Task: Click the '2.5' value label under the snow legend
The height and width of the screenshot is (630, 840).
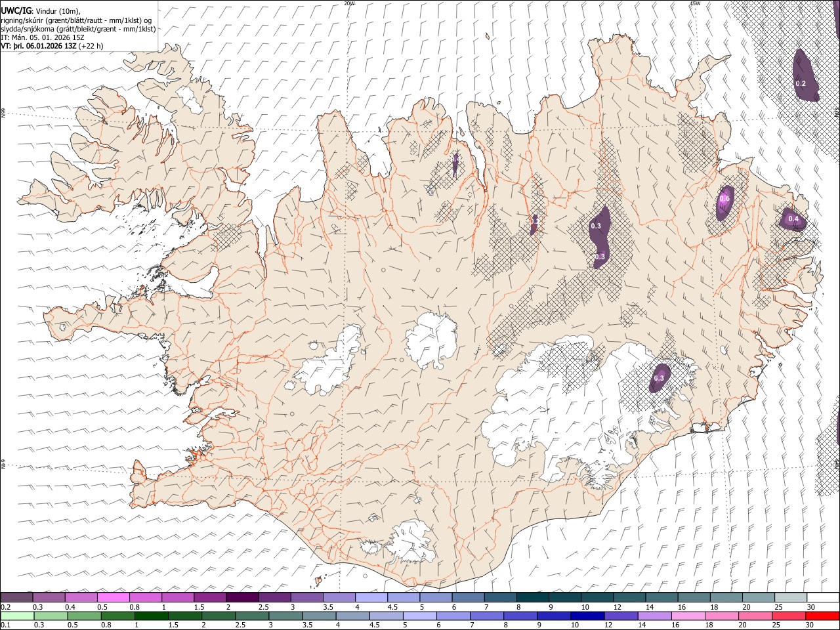Action: tap(263, 607)
